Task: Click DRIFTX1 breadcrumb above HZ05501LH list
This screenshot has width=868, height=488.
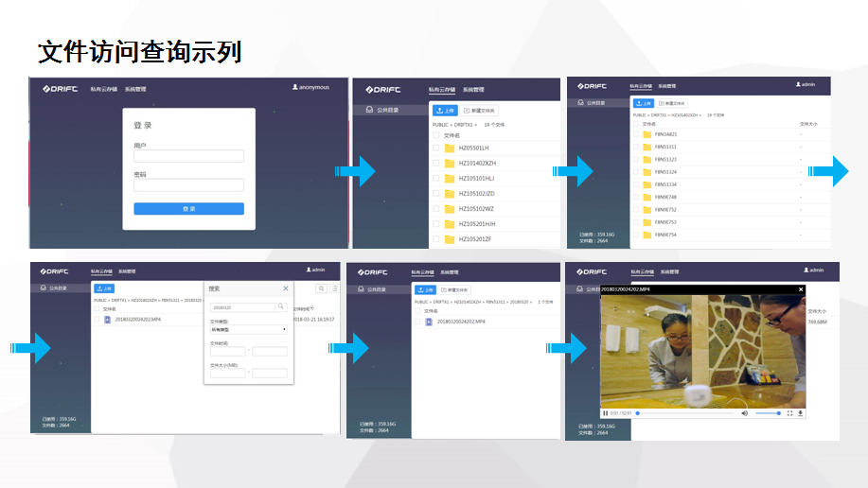Action: [x=463, y=125]
